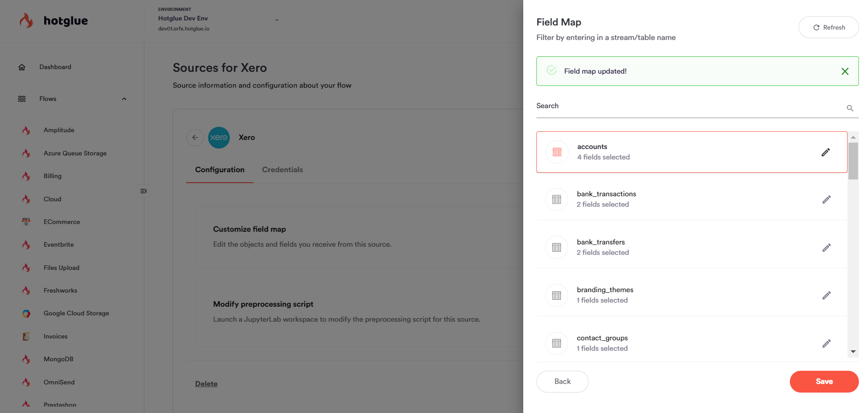
Task: Edit branding_themes fields with pencil icon
Action: (x=826, y=295)
